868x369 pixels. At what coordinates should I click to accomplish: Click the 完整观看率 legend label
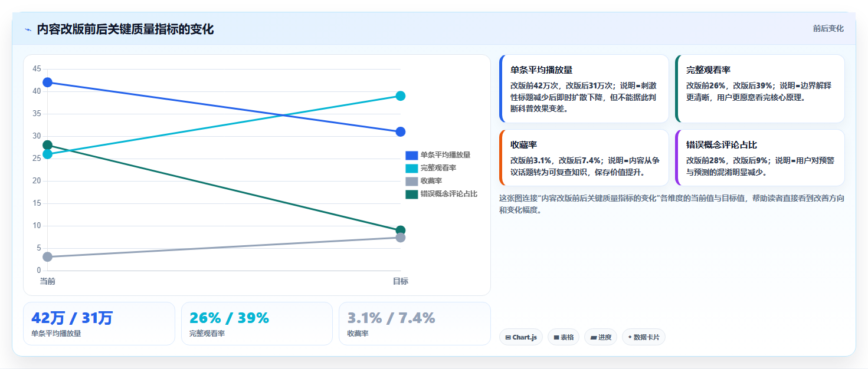click(x=438, y=168)
